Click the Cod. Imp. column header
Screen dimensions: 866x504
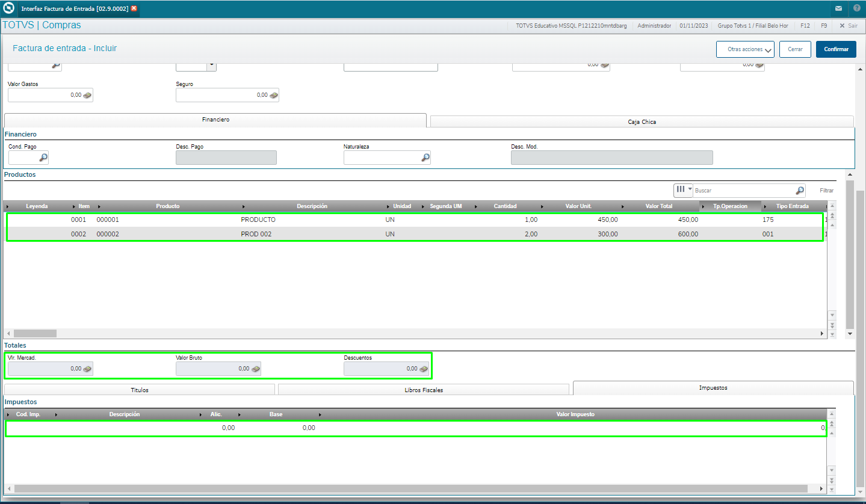point(28,414)
